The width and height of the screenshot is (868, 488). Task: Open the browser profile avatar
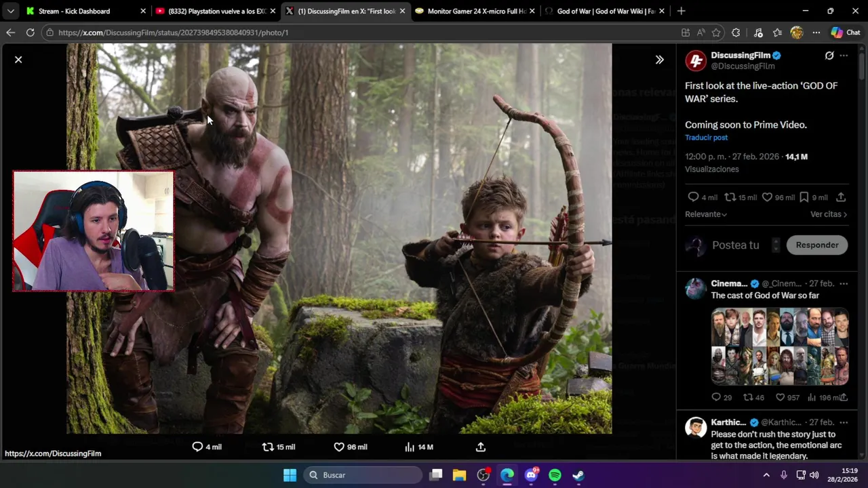(x=797, y=33)
